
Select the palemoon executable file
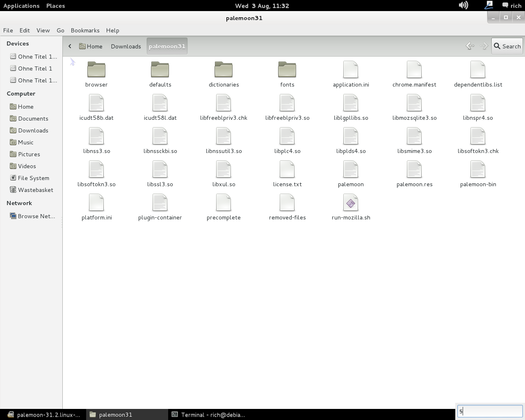pos(351,174)
